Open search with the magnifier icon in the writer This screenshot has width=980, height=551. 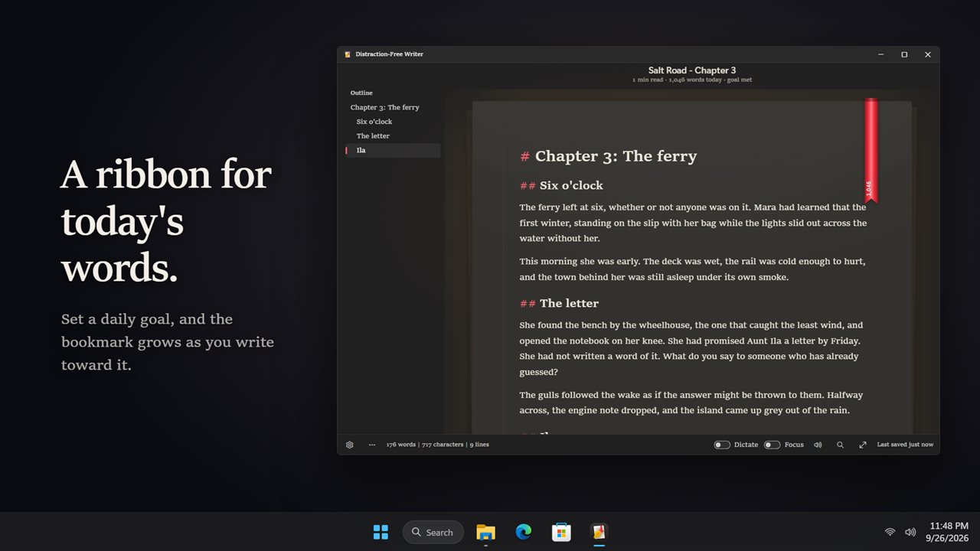[840, 445]
